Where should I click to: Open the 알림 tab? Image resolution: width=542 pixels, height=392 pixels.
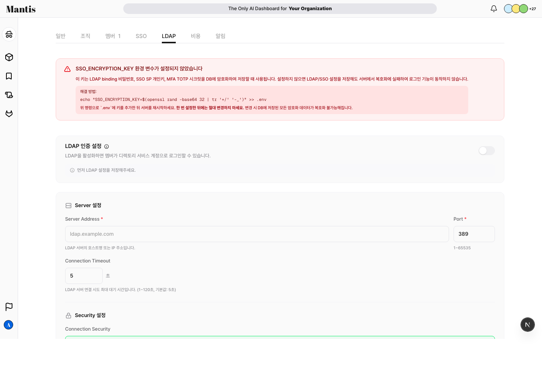(x=221, y=36)
